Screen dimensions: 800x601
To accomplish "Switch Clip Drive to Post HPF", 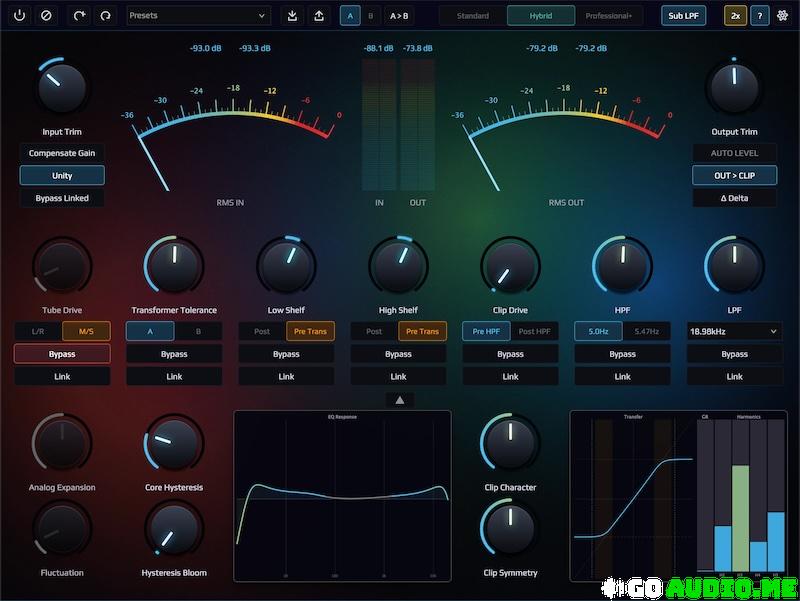I will click(534, 331).
